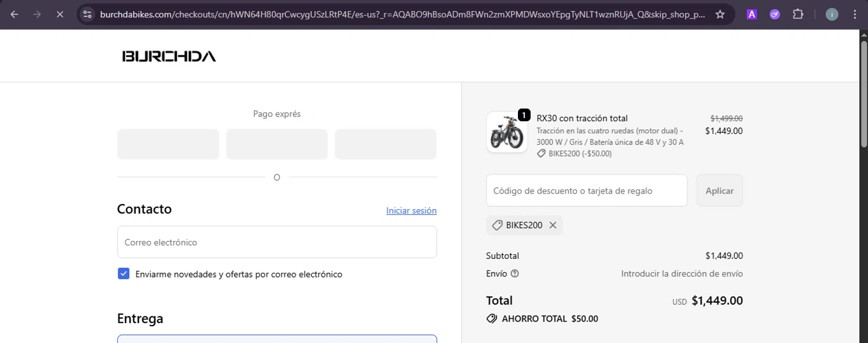Click the BIKES200 (-$50.00) product discount line
This screenshot has width=868, height=343.
pyautogui.click(x=574, y=154)
